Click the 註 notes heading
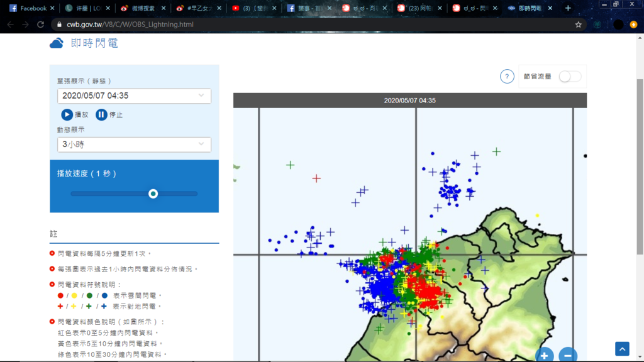This screenshot has width=644, height=362. (53, 234)
